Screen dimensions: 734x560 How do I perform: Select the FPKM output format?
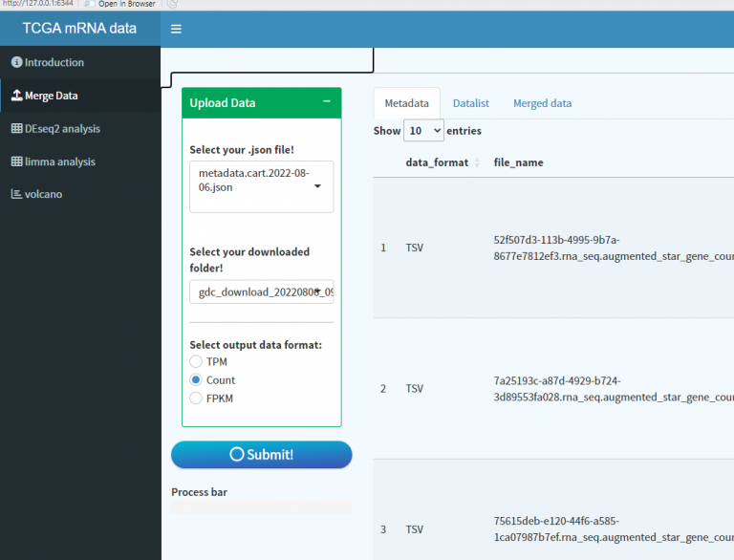196,398
